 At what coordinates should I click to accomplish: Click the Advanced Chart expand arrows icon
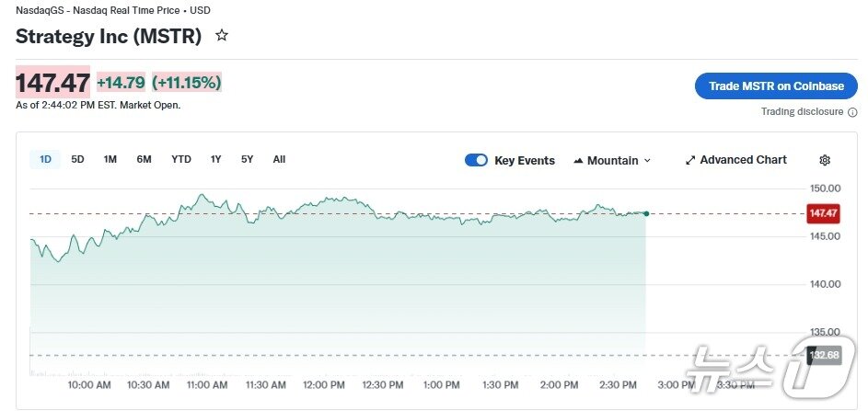(690, 160)
